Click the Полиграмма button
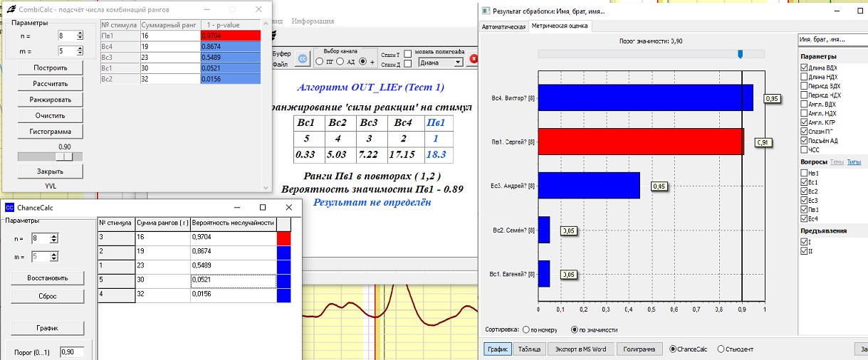The width and height of the screenshot is (868, 360). click(638, 349)
